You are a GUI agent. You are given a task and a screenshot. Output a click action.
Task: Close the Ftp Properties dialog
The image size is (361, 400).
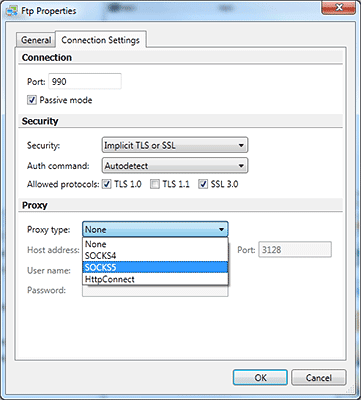(x=339, y=7)
